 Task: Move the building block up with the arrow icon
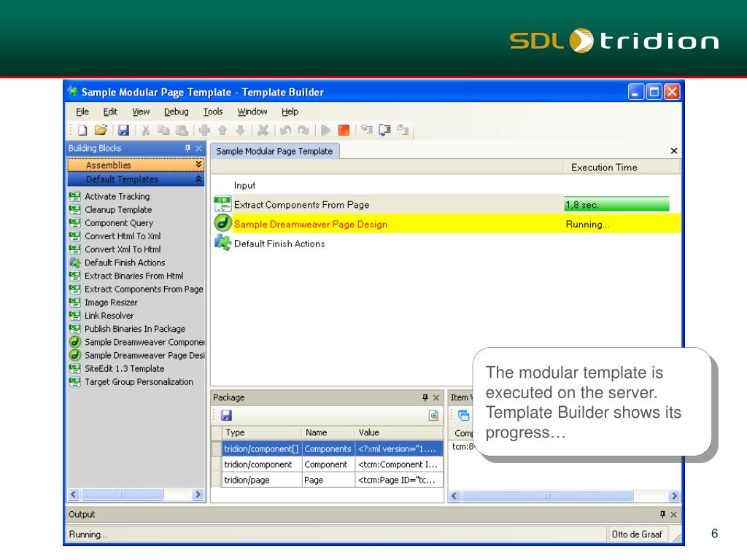(222, 130)
